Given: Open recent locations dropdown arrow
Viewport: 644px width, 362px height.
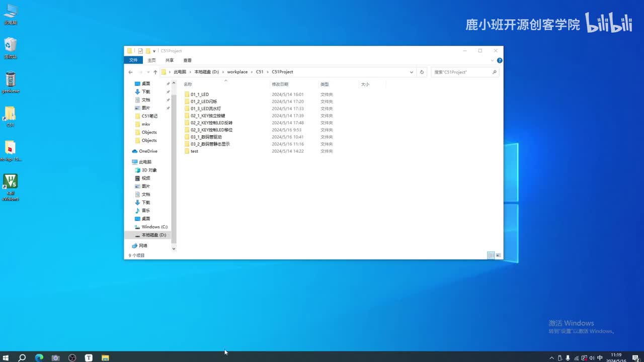Looking at the screenshot, I should click(148, 72).
